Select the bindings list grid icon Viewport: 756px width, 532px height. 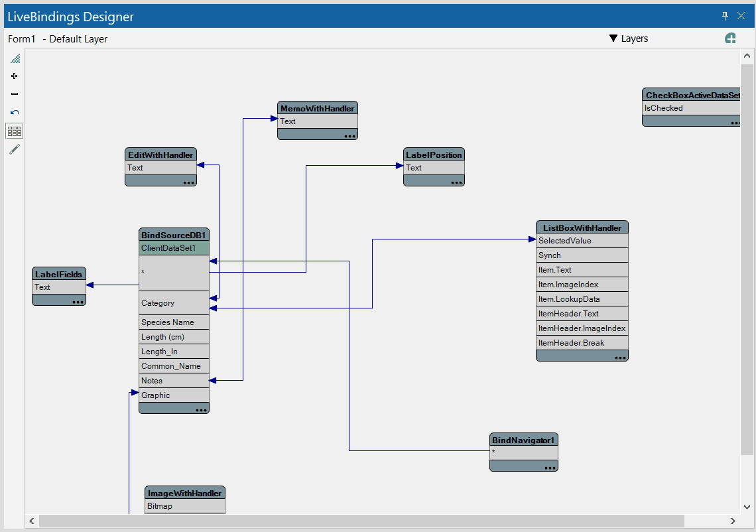click(15, 130)
